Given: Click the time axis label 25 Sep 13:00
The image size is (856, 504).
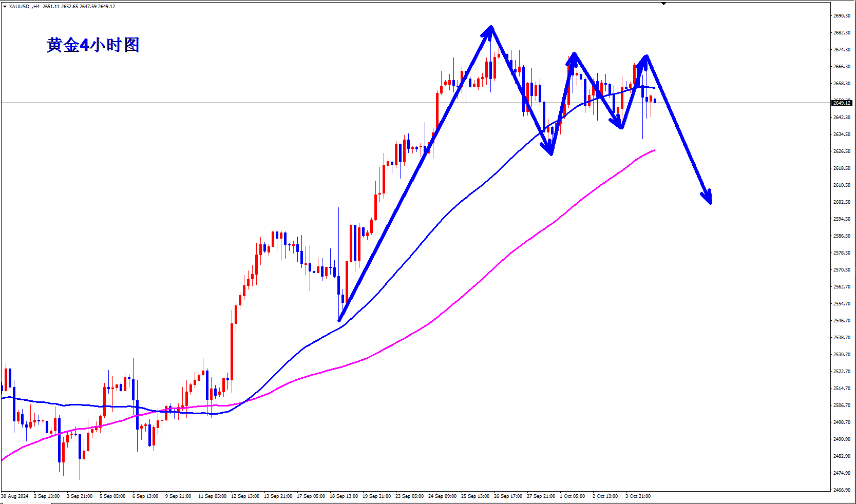Looking at the screenshot, I should click(x=475, y=496).
